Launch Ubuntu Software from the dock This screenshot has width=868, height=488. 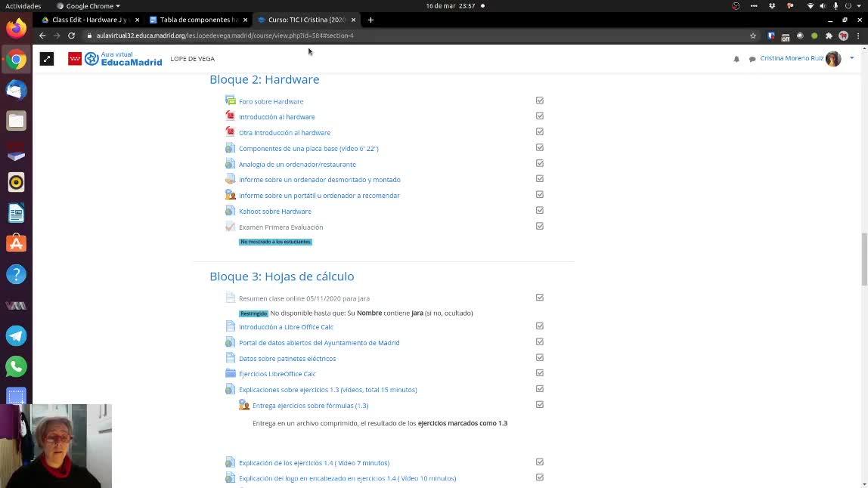point(16,243)
